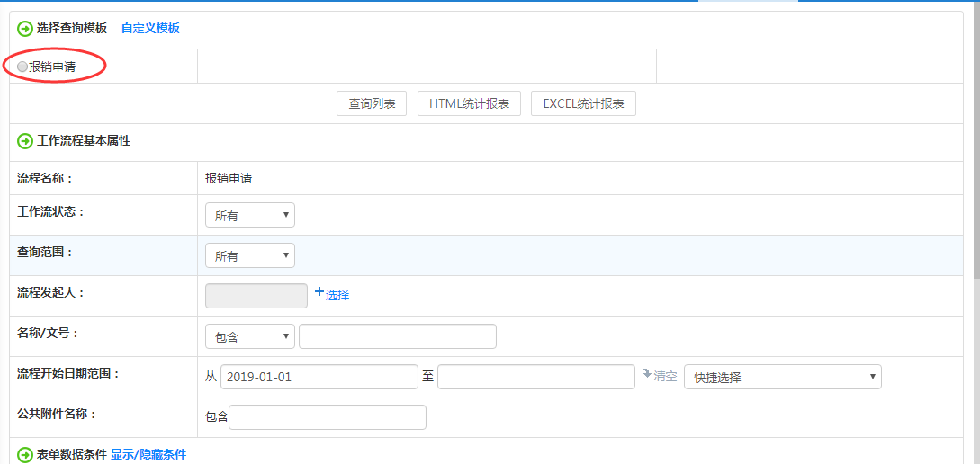
Task: Click green arrow icon beside 工作流程基本属性
Action: pyautogui.click(x=25, y=141)
